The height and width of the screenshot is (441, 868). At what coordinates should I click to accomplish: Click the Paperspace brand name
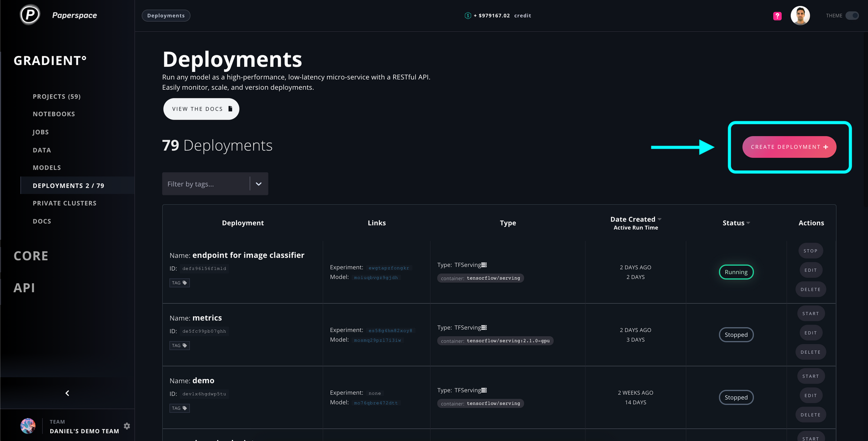(x=75, y=15)
